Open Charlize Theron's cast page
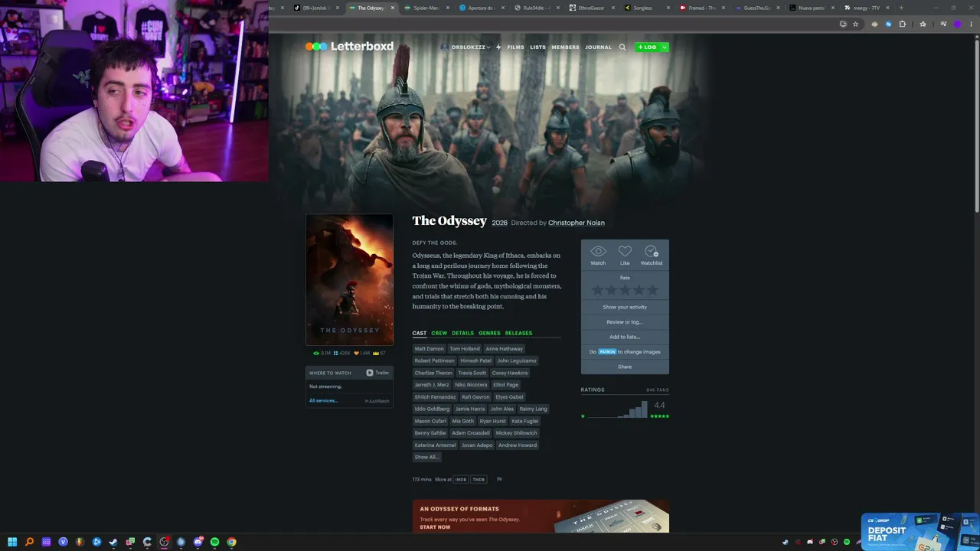The width and height of the screenshot is (980, 551). coord(433,373)
